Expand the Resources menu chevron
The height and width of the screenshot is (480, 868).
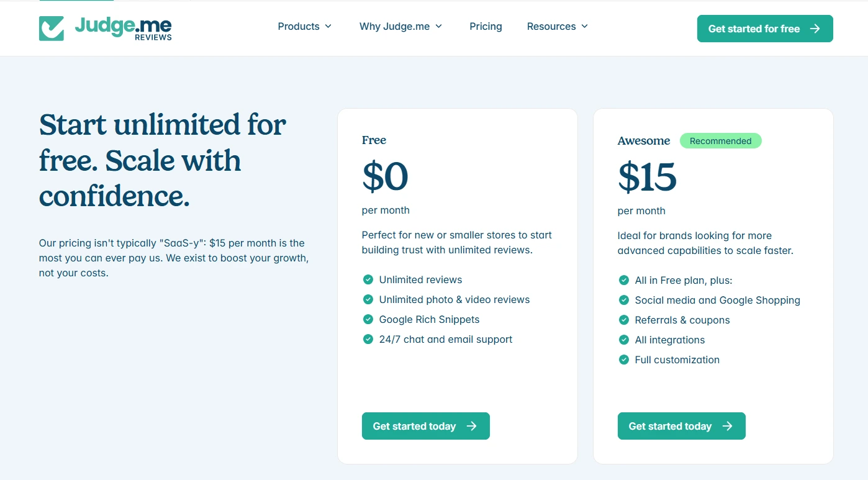click(584, 26)
